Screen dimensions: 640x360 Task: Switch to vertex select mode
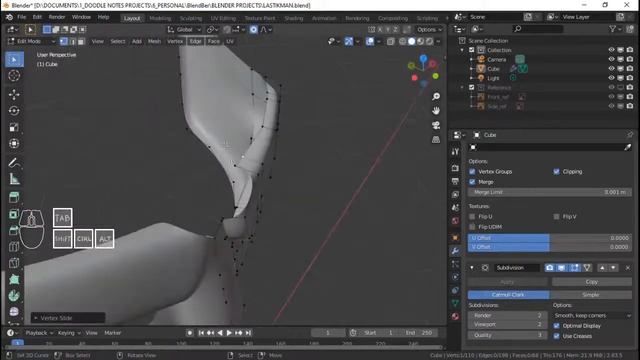click(x=64, y=41)
